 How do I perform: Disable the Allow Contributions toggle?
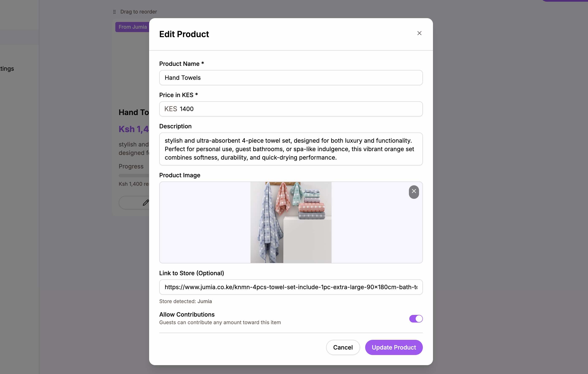(416, 319)
